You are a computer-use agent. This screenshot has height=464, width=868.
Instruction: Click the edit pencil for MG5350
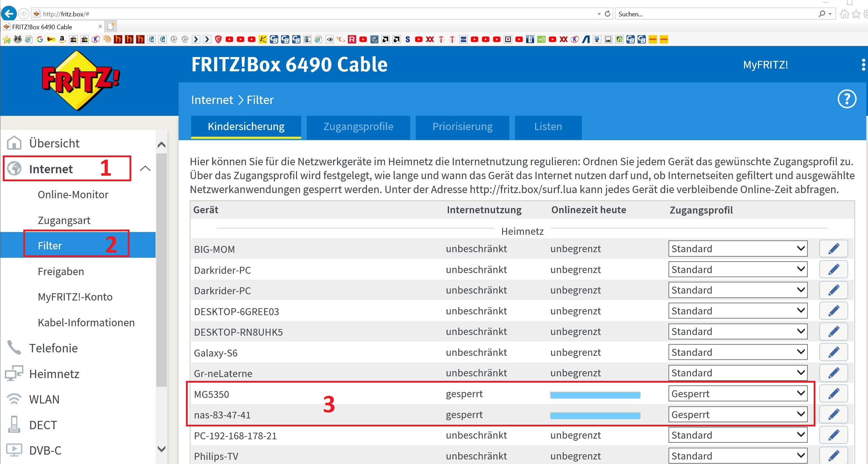coord(833,394)
